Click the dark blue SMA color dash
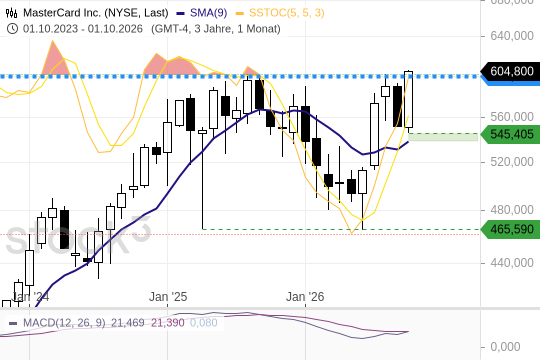The height and width of the screenshot is (360, 540). tap(180, 13)
